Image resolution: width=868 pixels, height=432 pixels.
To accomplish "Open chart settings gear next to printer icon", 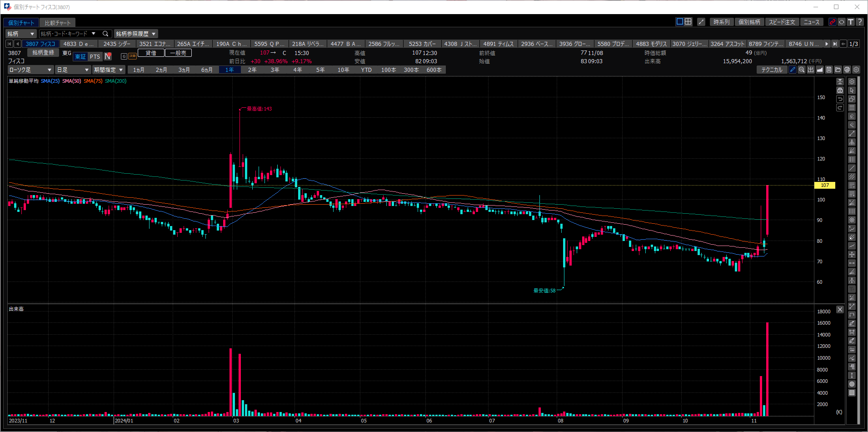I will pyautogui.click(x=856, y=70).
